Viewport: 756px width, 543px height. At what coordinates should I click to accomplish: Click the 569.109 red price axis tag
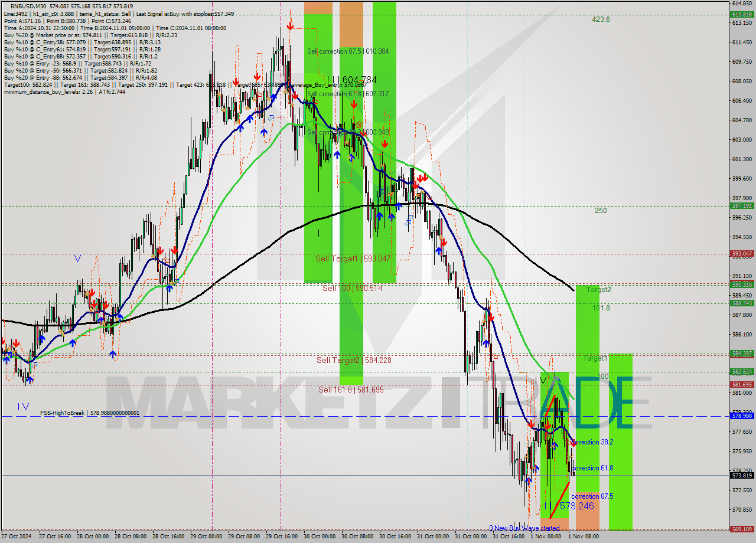point(742,529)
